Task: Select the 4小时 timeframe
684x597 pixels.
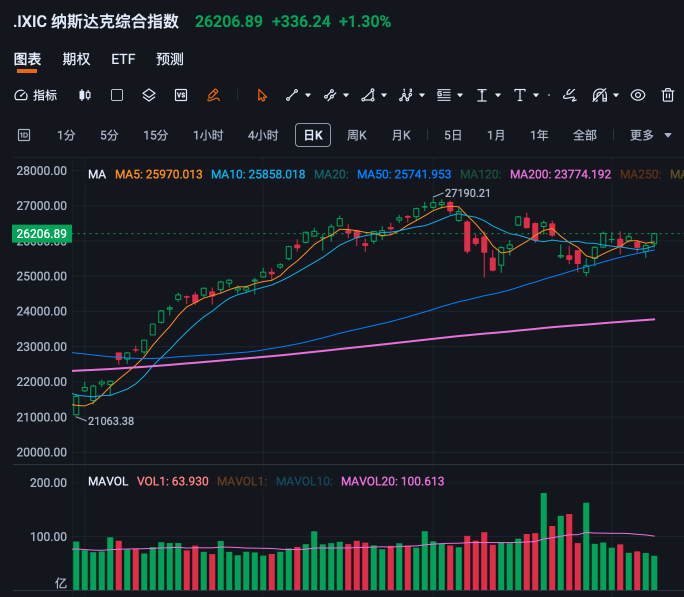Action: coord(263,135)
